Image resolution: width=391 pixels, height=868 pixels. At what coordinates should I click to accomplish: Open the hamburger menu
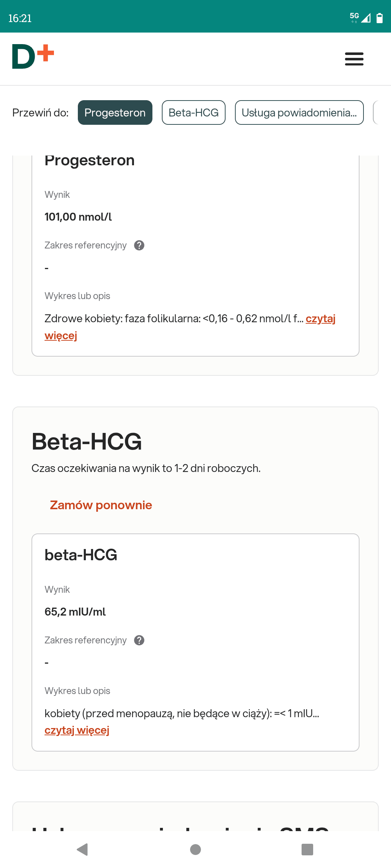354,59
